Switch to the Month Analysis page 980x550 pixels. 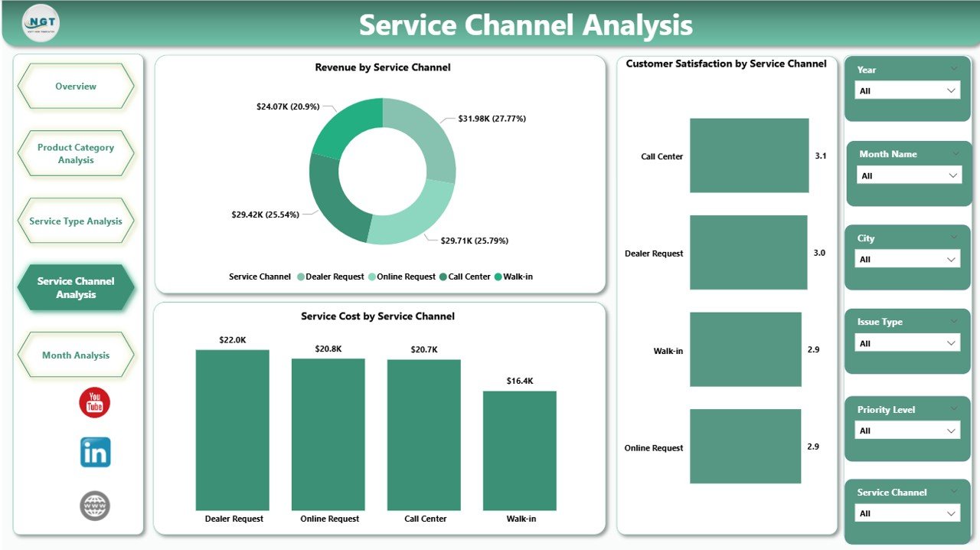point(75,355)
